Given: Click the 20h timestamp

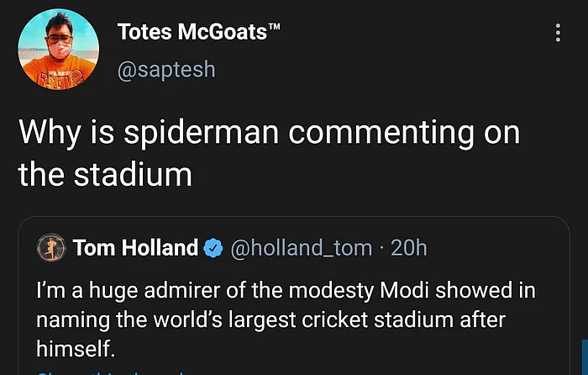Looking at the screenshot, I should point(409,247).
